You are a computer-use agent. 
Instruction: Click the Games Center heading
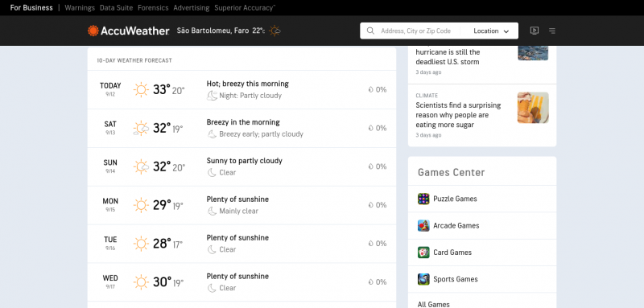[x=451, y=173]
